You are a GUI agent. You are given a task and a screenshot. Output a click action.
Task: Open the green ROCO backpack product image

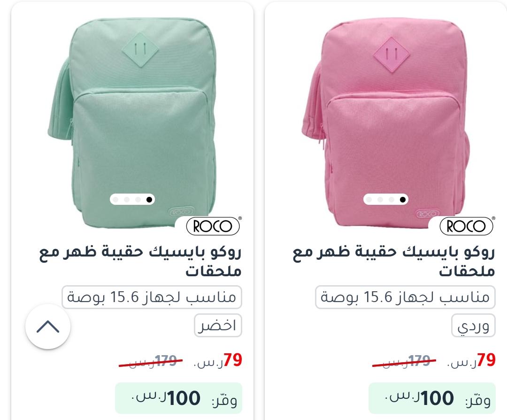pos(132,123)
